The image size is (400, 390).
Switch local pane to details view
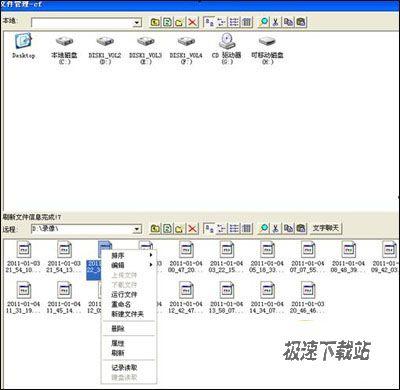coord(246,22)
